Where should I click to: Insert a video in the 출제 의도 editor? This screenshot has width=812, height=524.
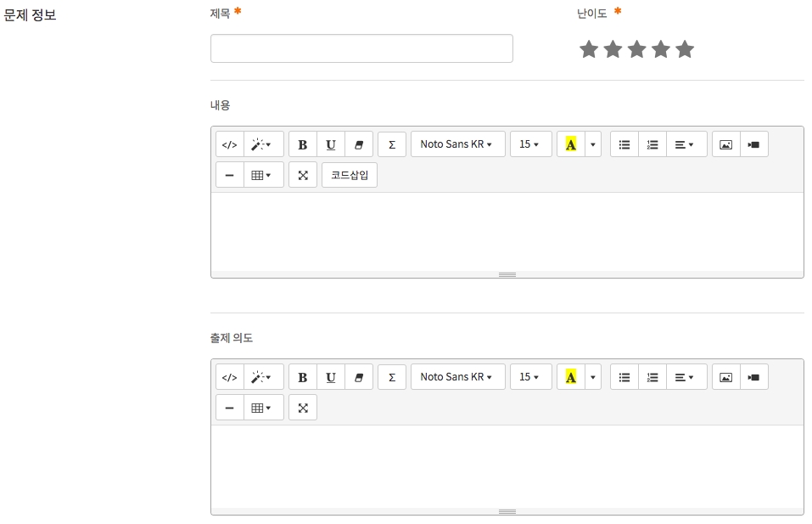click(753, 377)
